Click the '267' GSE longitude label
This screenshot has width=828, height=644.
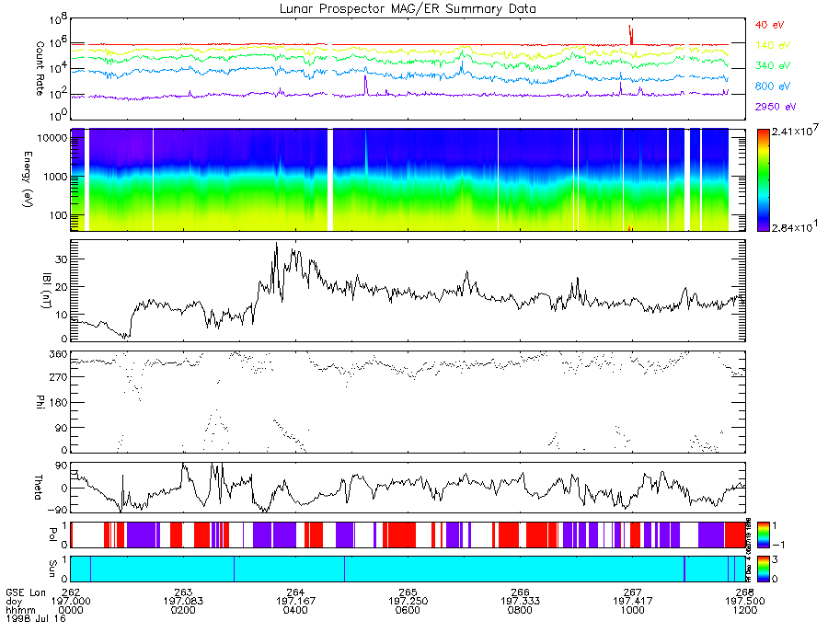(x=633, y=592)
